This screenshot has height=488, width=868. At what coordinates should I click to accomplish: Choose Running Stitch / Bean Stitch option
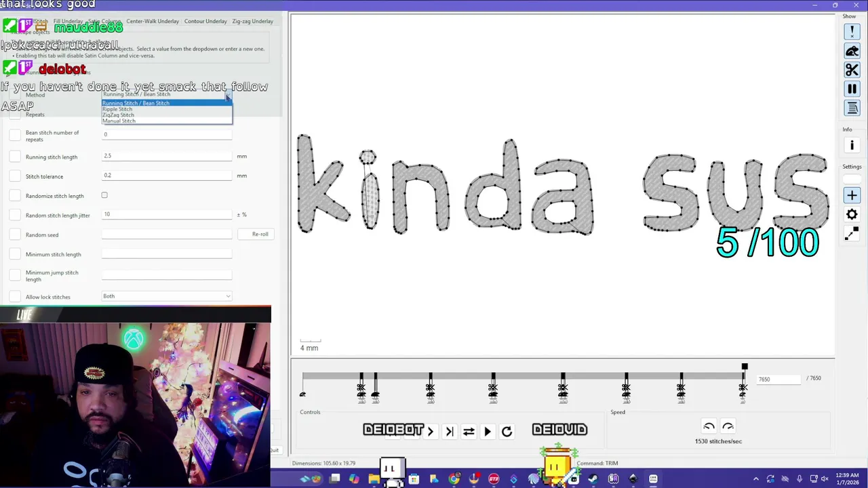point(166,103)
